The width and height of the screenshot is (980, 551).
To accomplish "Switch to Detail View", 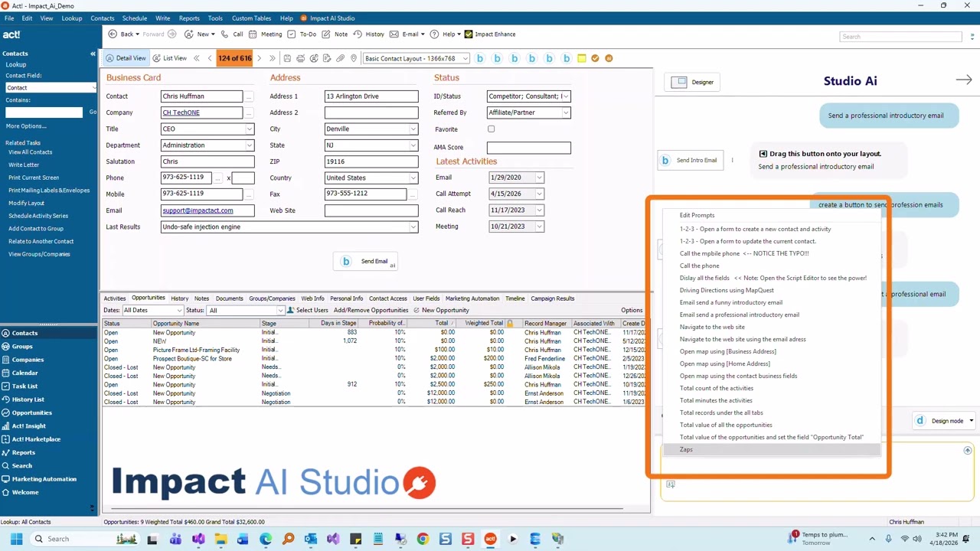I will [126, 58].
